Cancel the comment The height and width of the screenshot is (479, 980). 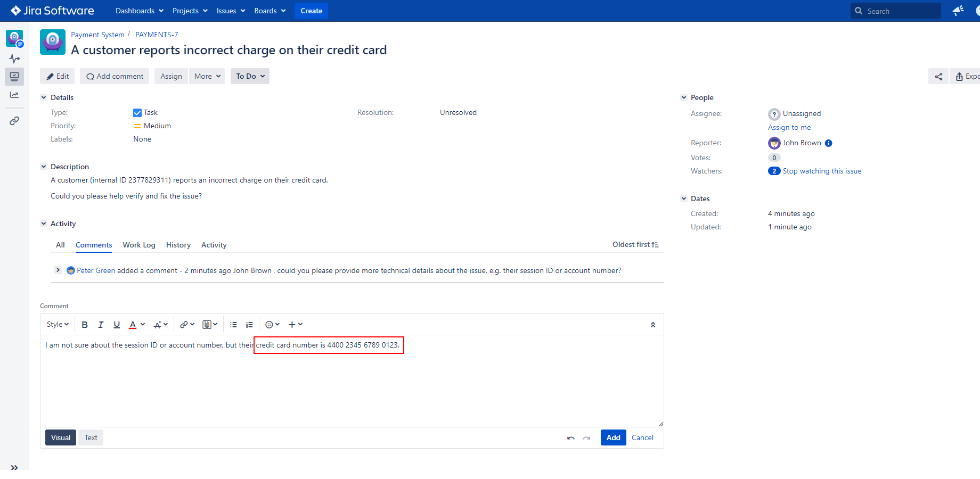tap(642, 437)
